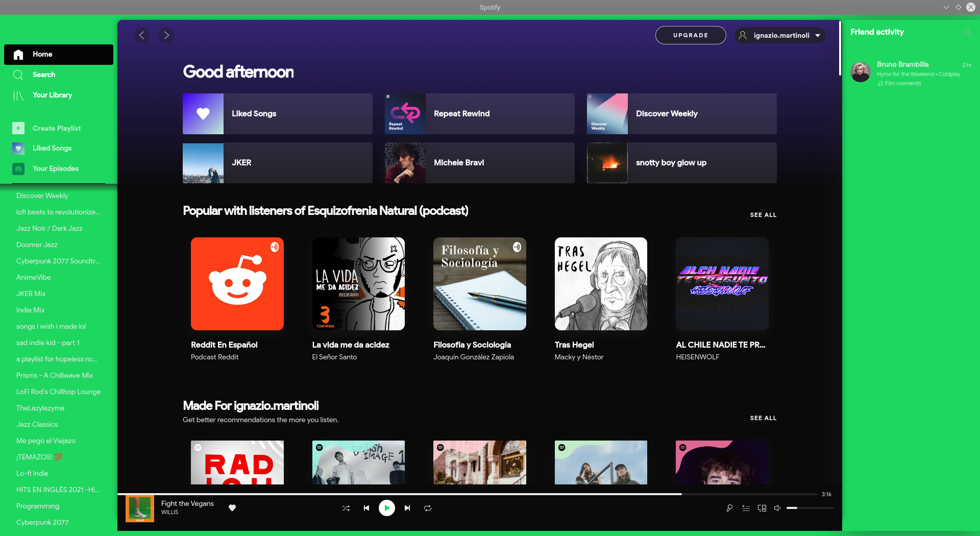Open the lyrics microphone icon
The height and width of the screenshot is (536, 980).
[730, 508]
